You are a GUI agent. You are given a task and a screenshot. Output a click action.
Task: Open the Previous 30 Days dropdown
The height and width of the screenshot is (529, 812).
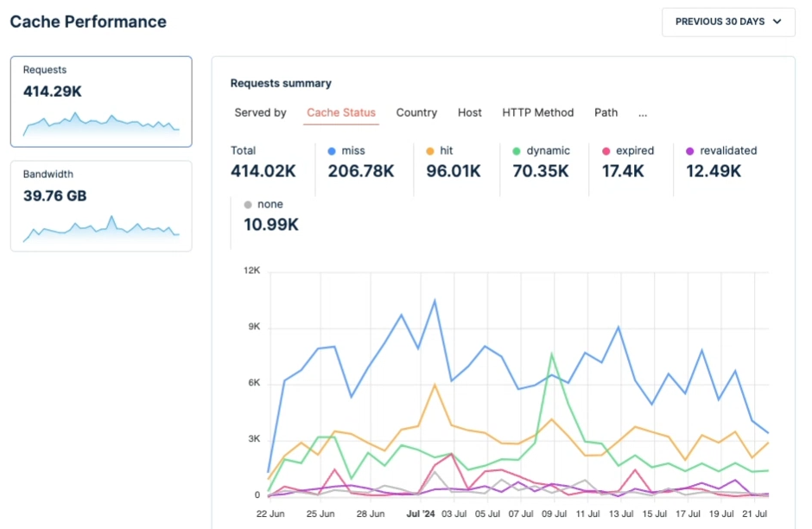pyautogui.click(x=728, y=22)
